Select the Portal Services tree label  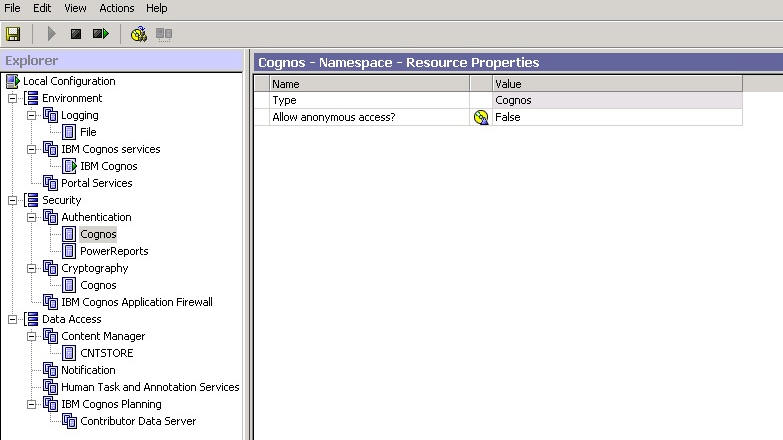coord(97,183)
